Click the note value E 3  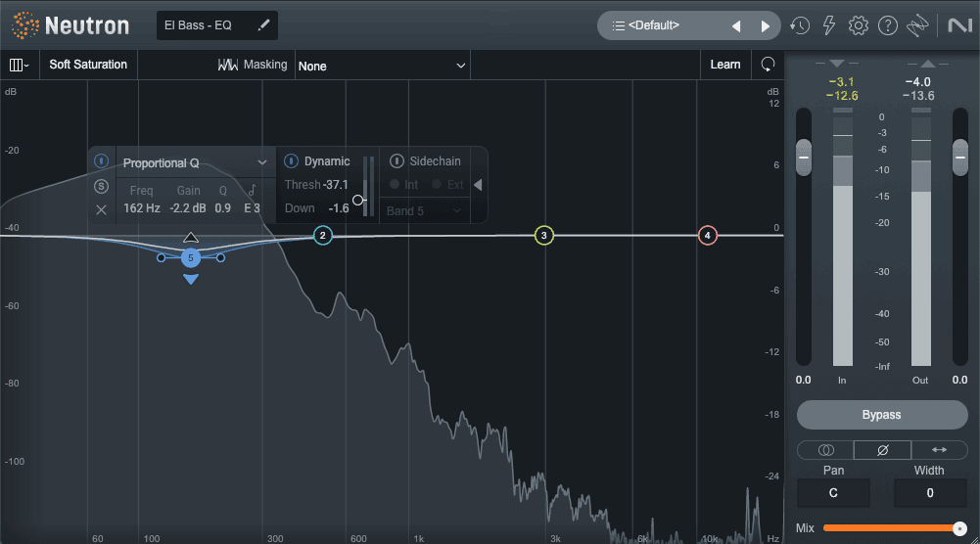(x=252, y=208)
